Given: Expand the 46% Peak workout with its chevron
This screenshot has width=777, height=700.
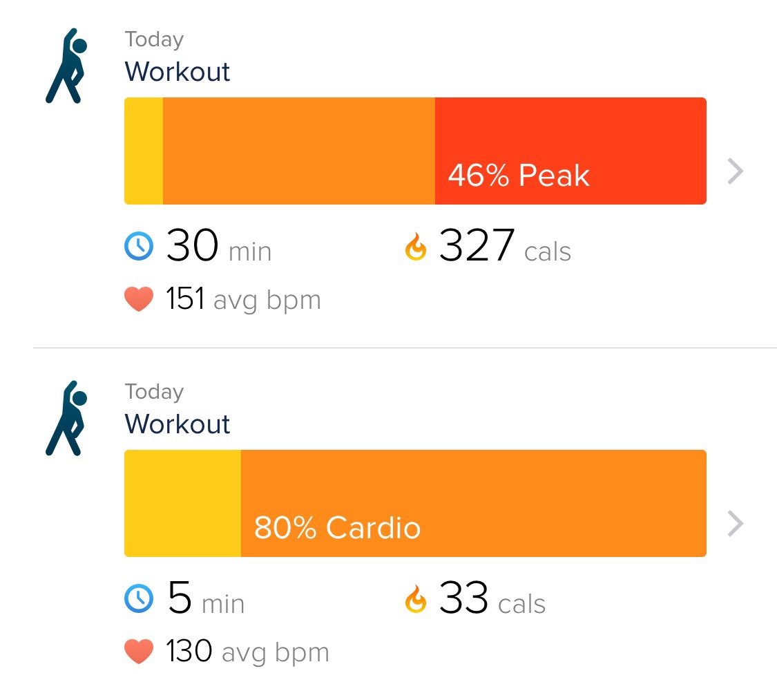Looking at the screenshot, I should [736, 171].
